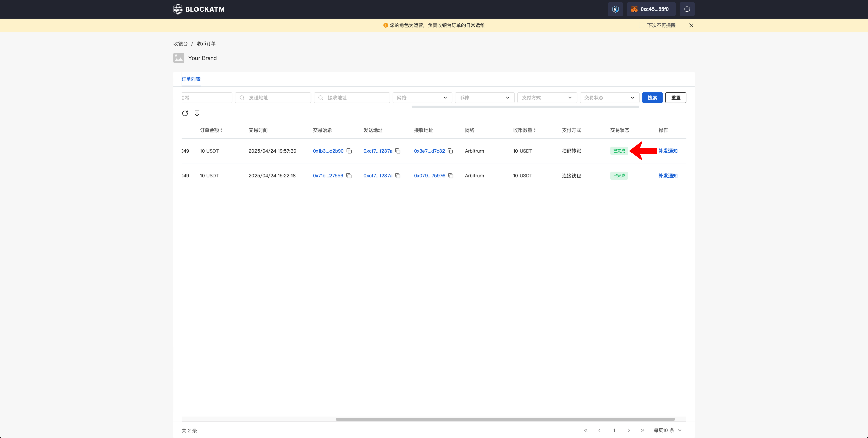This screenshot has height=438, width=868.
Task: Click the 搜索 button
Action: click(x=652, y=98)
